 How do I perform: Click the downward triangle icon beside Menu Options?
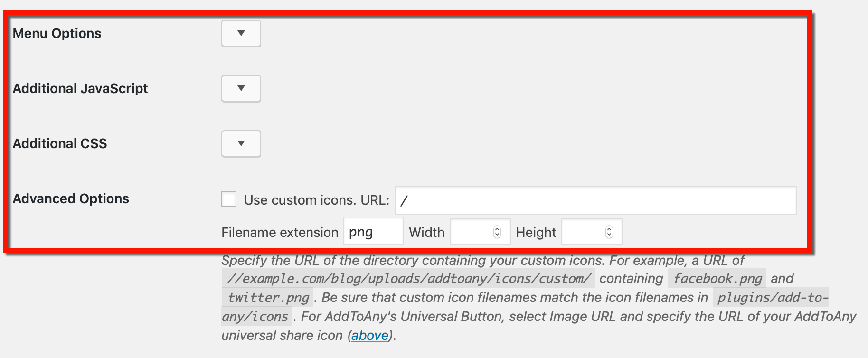click(241, 33)
